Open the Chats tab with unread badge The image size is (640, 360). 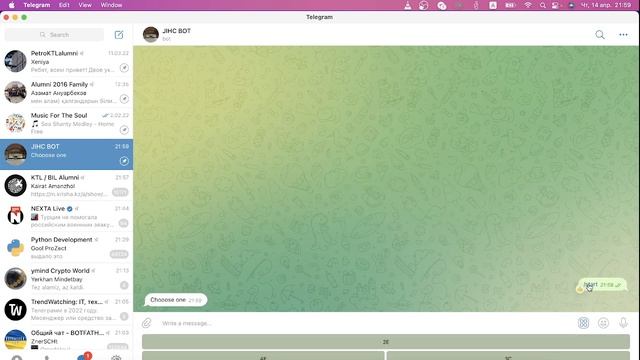click(x=83, y=357)
